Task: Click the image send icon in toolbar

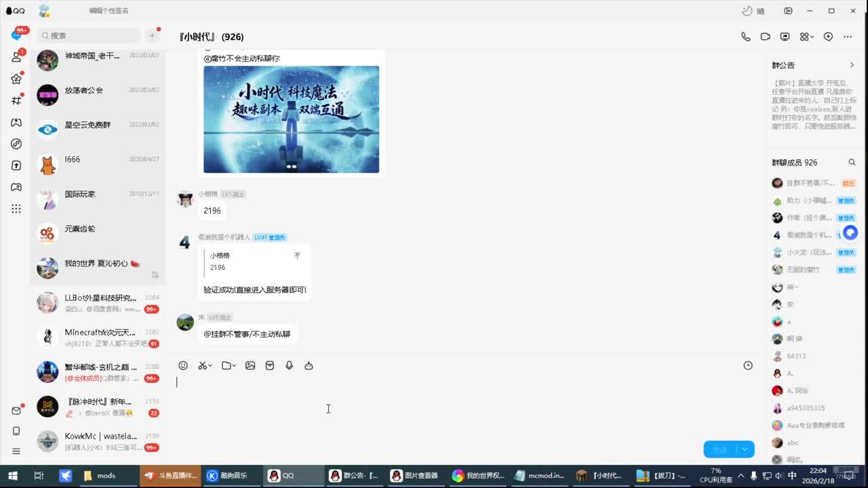Action: (x=250, y=365)
